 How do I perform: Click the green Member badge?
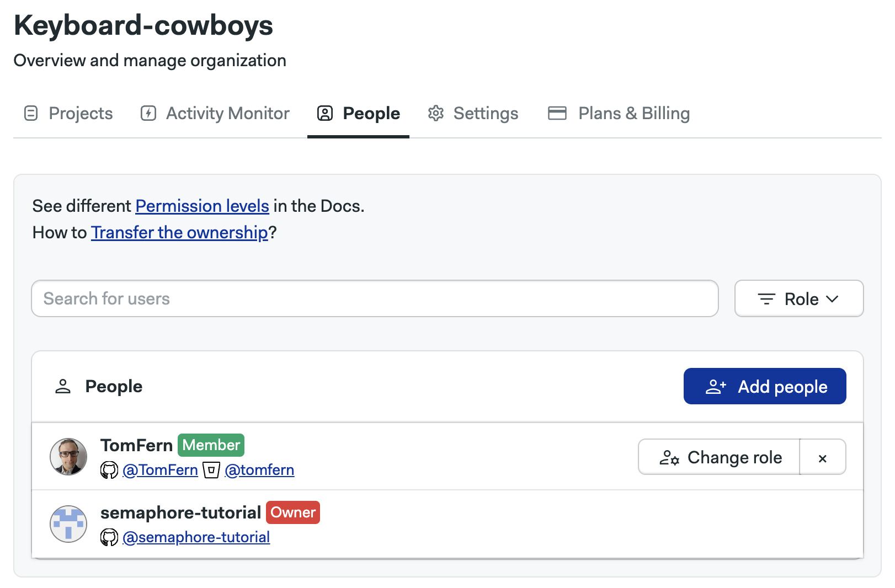(211, 445)
